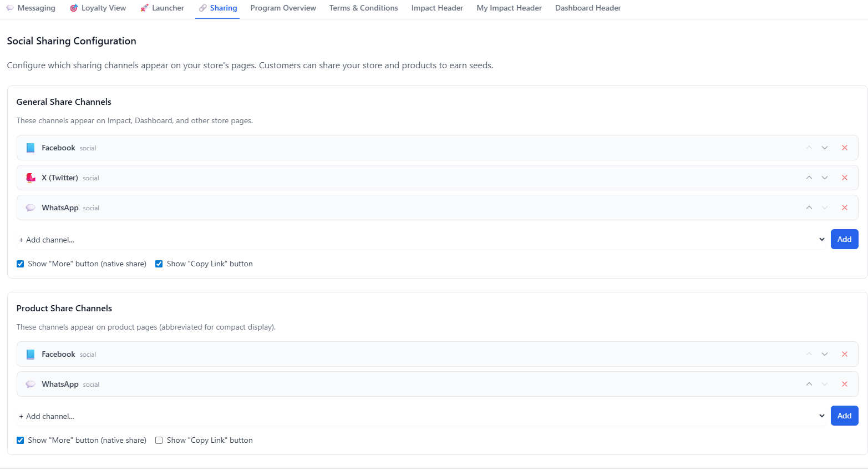Remove WhatsApp from Product Share Channels
The width and height of the screenshot is (868, 470).
pos(844,384)
